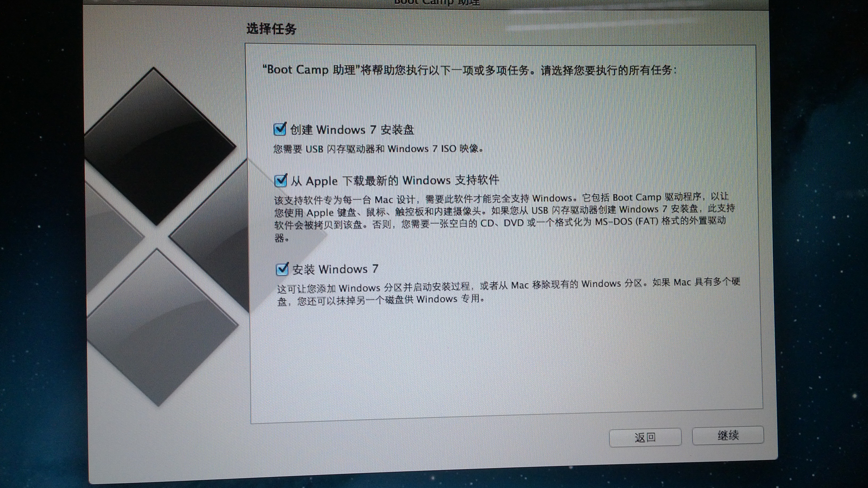Viewport: 868px width, 488px height.
Task: Click the right gray diamond of the logo
Action: pyautogui.click(x=216, y=236)
